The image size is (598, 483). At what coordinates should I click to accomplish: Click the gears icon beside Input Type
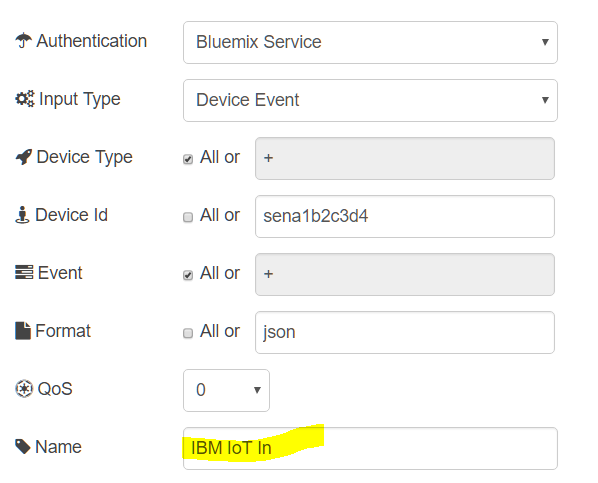coord(25,99)
